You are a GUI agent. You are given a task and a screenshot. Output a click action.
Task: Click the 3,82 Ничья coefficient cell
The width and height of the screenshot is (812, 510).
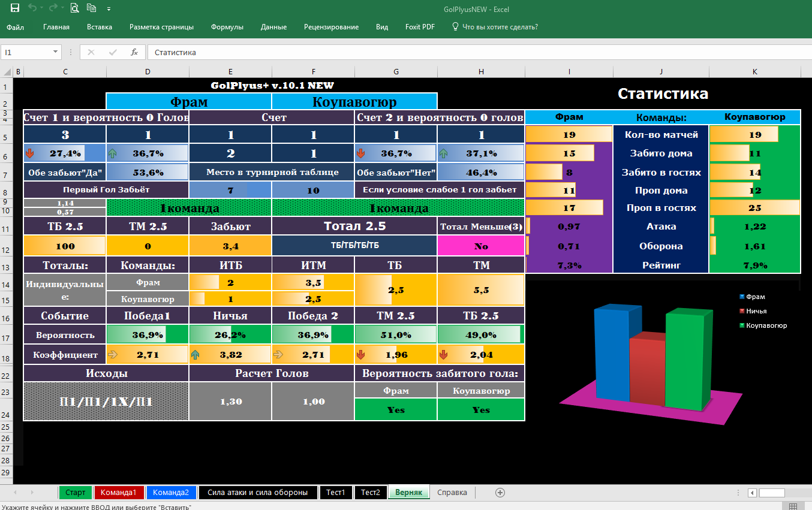tap(230, 355)
